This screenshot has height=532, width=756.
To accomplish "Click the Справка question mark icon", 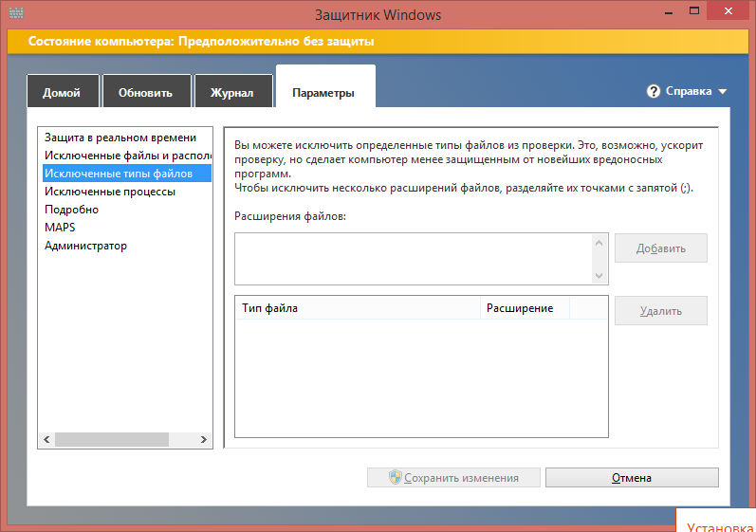I will point(653,91).
